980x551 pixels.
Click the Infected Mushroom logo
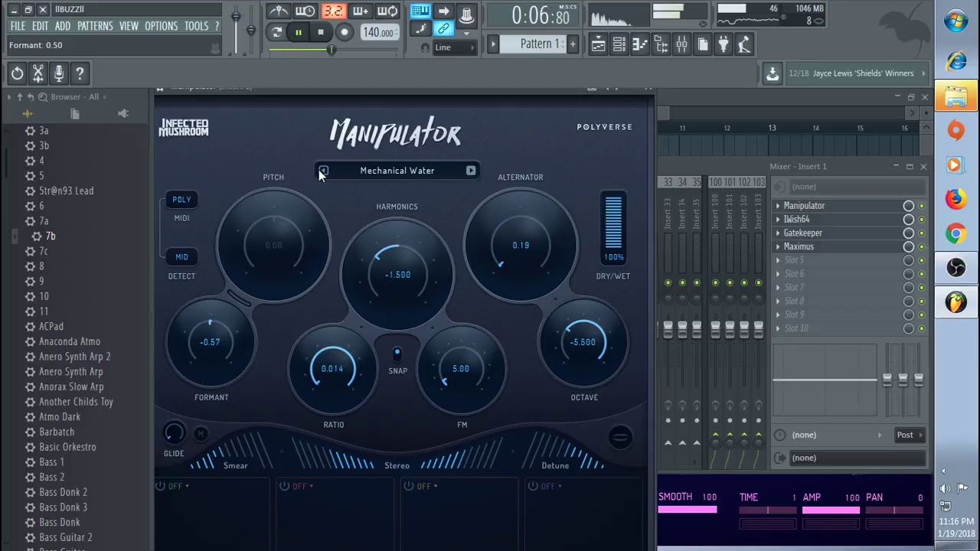coord(184,128)
